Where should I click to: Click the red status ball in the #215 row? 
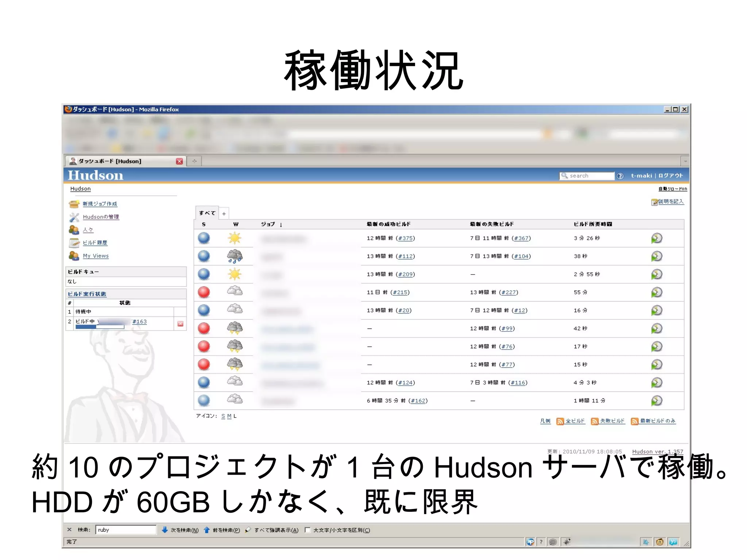pyautogui.click(x=204, y=292)
